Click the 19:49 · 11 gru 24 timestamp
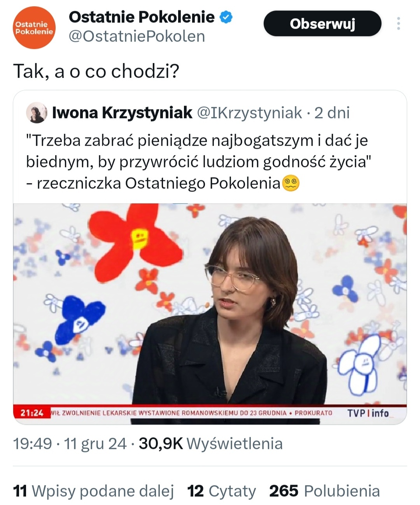 pos(70,444)
